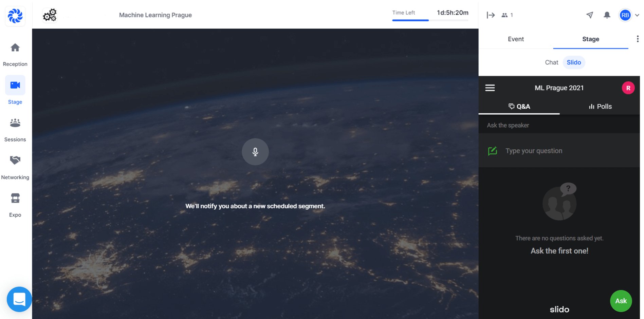Open the Q&A tab in Slido

pyautogui.click(x=519, y=107)
